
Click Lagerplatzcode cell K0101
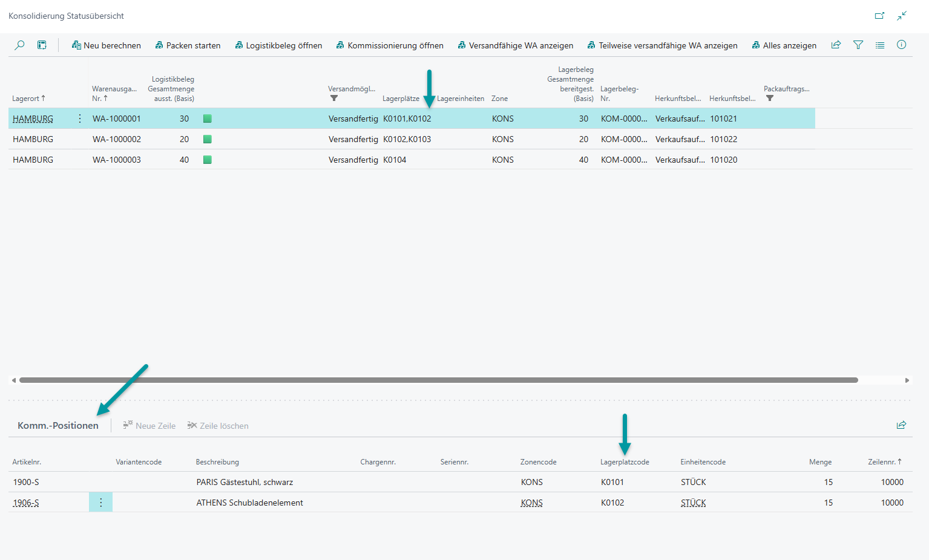coord(612,482)
